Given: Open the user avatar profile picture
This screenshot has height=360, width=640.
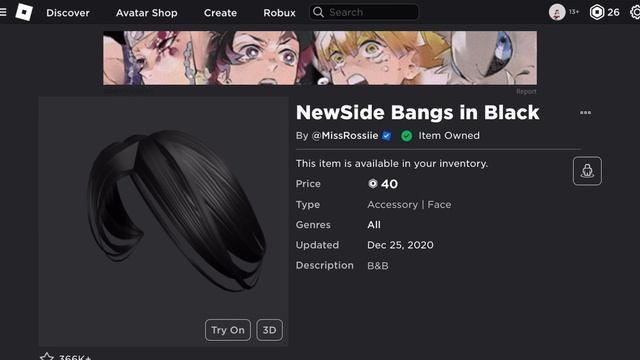Looking at the screenshot, I should [x=557, y=12].
